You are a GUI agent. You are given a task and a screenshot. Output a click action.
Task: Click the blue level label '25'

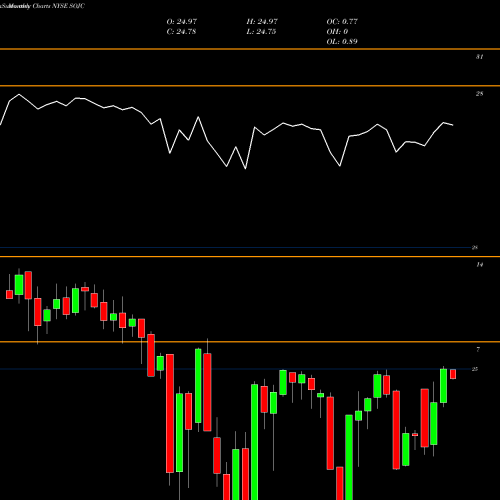coord(475,369)
